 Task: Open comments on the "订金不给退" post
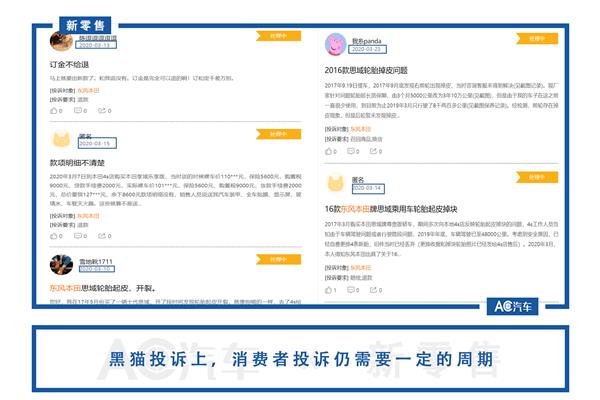point(80,111)
